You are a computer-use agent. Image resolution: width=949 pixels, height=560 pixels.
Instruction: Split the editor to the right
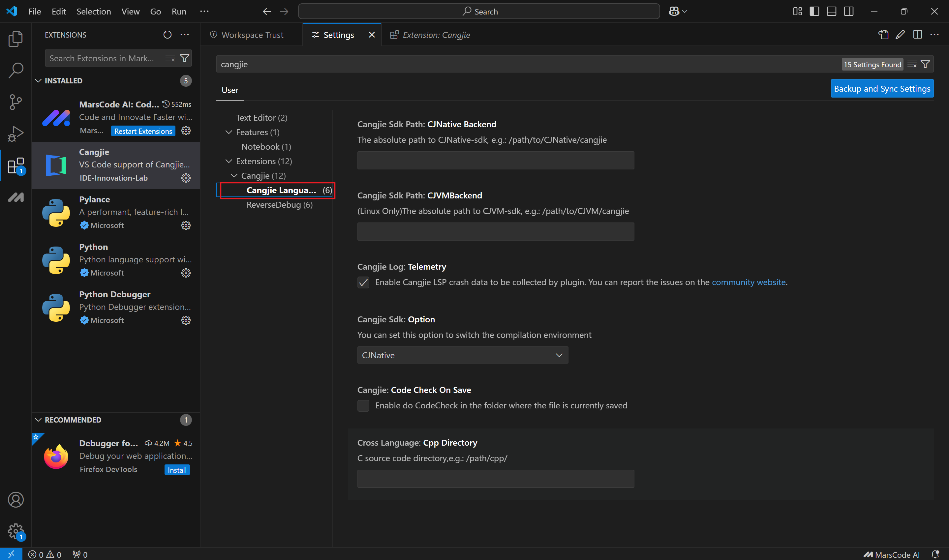pyautogui.click(x=917, y=35)
